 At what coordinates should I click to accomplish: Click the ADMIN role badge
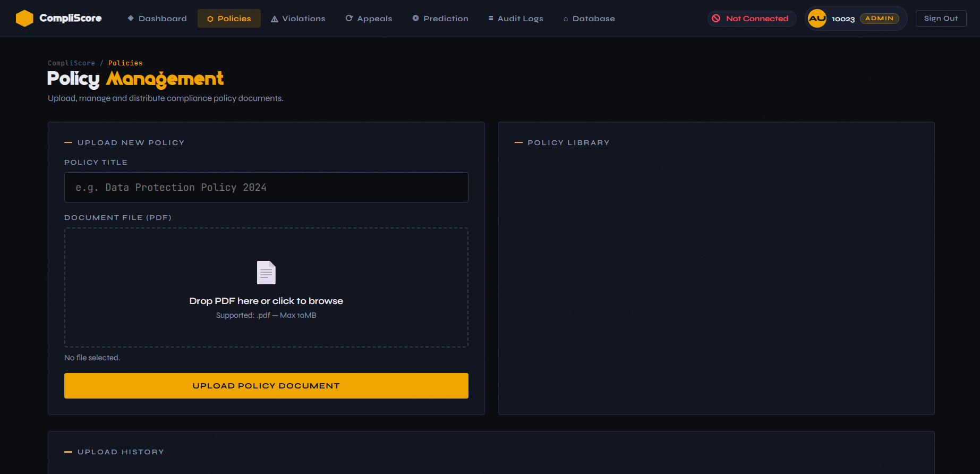coord(879,19)
